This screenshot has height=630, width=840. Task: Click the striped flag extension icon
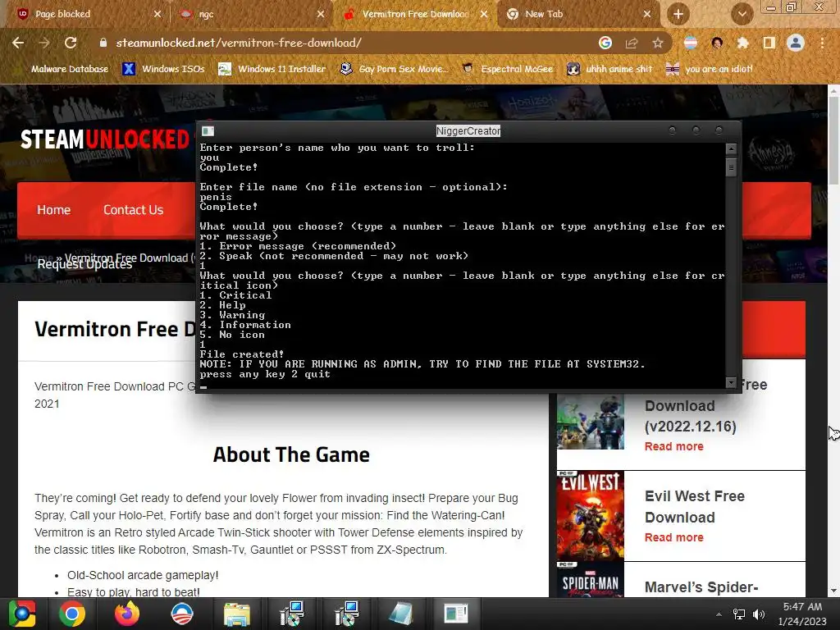point(691,43)
